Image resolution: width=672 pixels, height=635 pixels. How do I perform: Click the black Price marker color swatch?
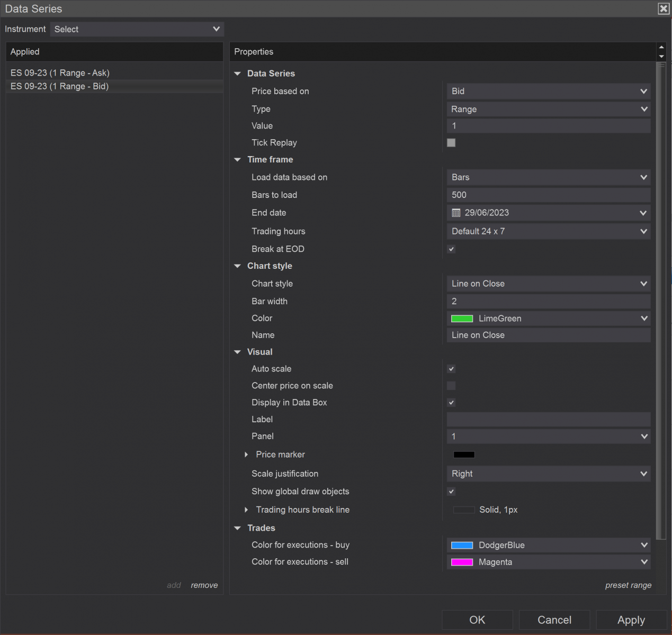pyautogui.click(x=464, y=455)
